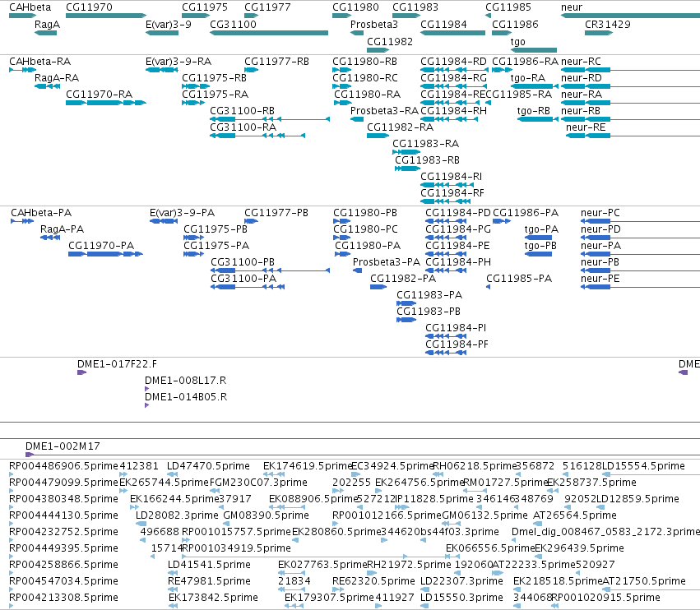Viewport: 700px width, 610px height.
Task: Click the CG11970 gene arrow glyph
Action: pos(106,16)
